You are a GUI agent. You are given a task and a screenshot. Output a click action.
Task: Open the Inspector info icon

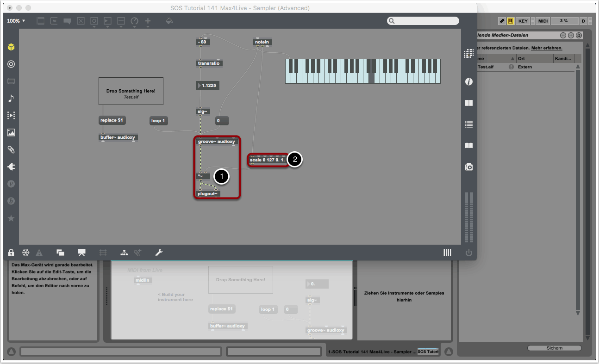tap(468, 82)
